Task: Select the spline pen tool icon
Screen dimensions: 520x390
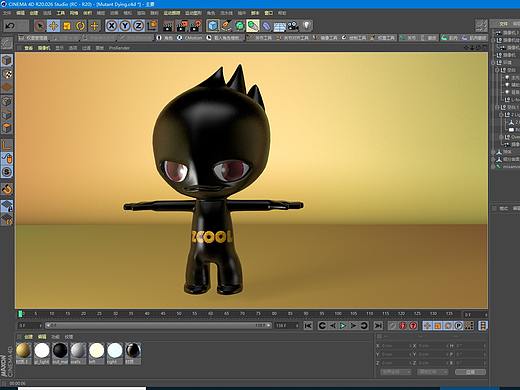Action: tap(226, 25)
